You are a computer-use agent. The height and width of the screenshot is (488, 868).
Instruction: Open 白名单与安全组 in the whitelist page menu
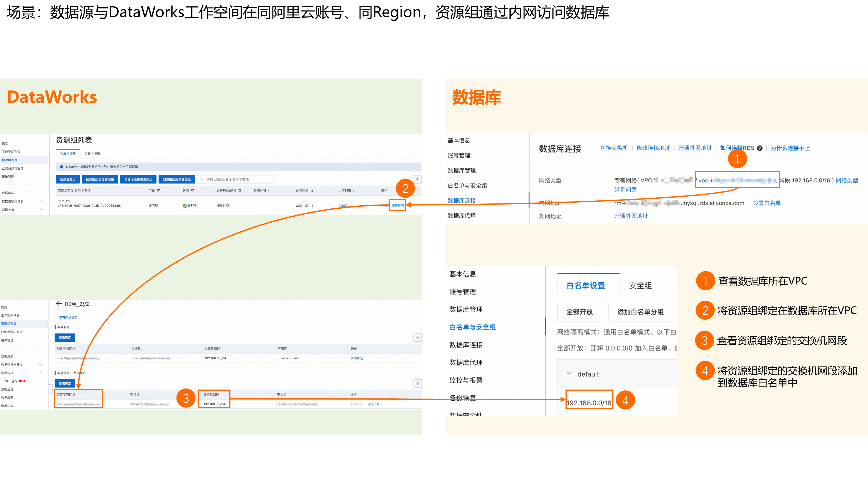[472, 327]
